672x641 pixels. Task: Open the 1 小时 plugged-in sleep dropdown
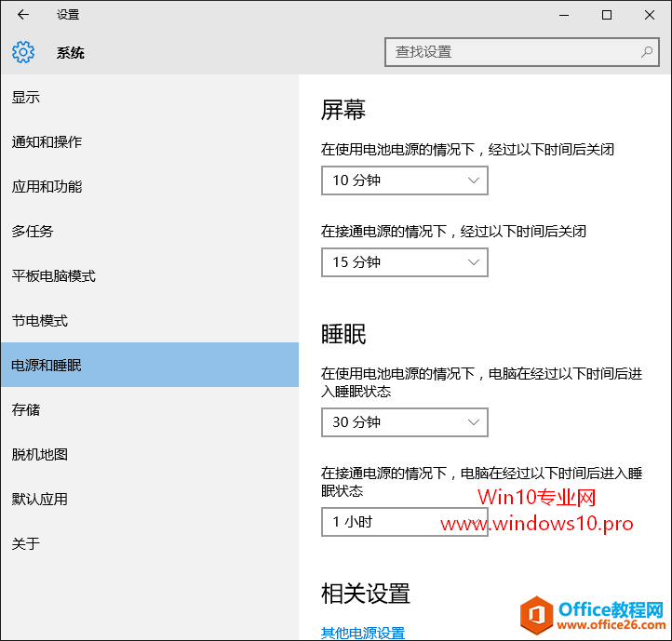click(405, 522)
